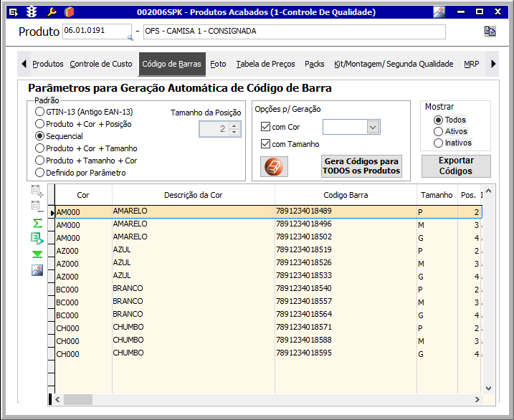
Task: Click horizontal scrollbar left arrow
Action: click(57, 399)
